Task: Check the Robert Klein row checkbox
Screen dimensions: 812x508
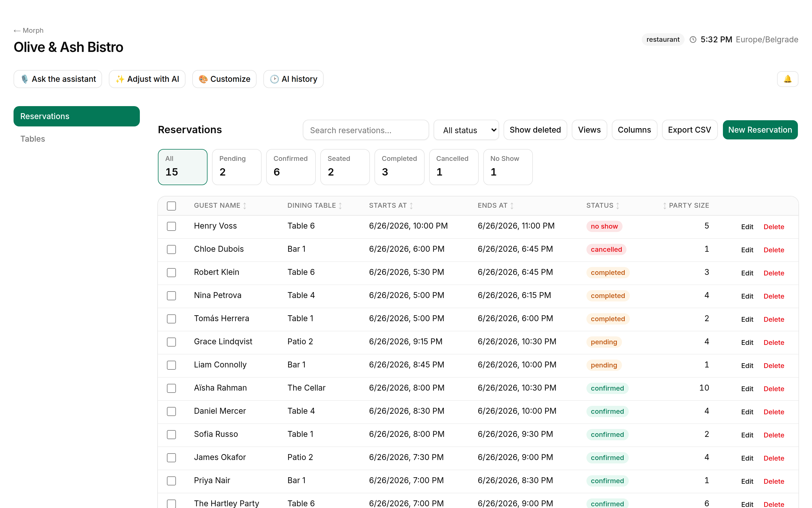Action: tap(171, 272)
